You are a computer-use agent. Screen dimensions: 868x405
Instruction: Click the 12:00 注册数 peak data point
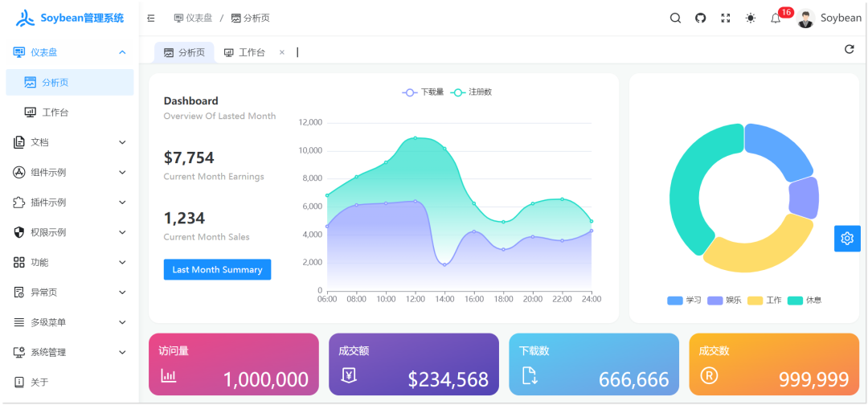coord(416,137)
